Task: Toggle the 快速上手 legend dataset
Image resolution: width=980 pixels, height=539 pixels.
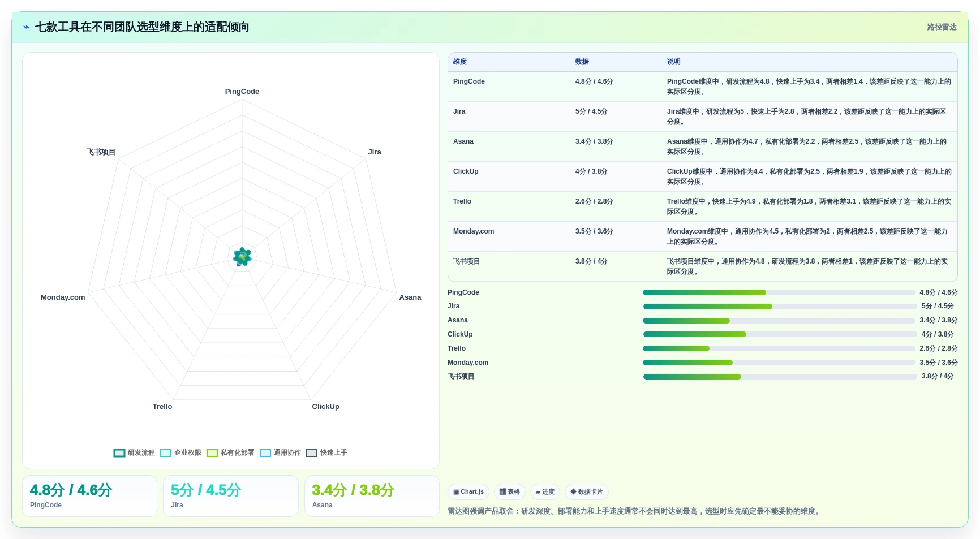Action: tap(326, 452)
